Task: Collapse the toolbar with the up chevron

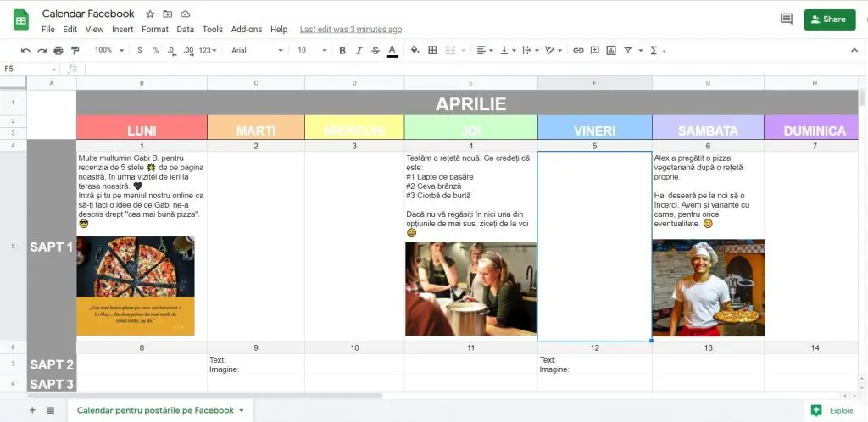Action: (854, 50)
